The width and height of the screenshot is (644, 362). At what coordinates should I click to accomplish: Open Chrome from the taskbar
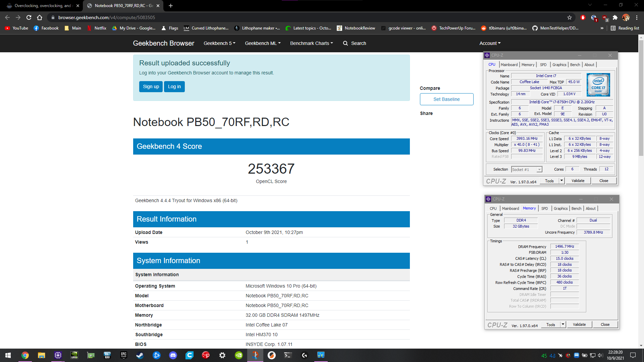click(x=25, y=355)
